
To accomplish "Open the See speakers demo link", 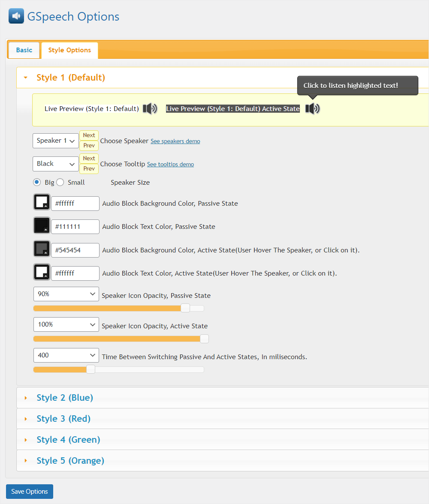I will coord(175,141).
